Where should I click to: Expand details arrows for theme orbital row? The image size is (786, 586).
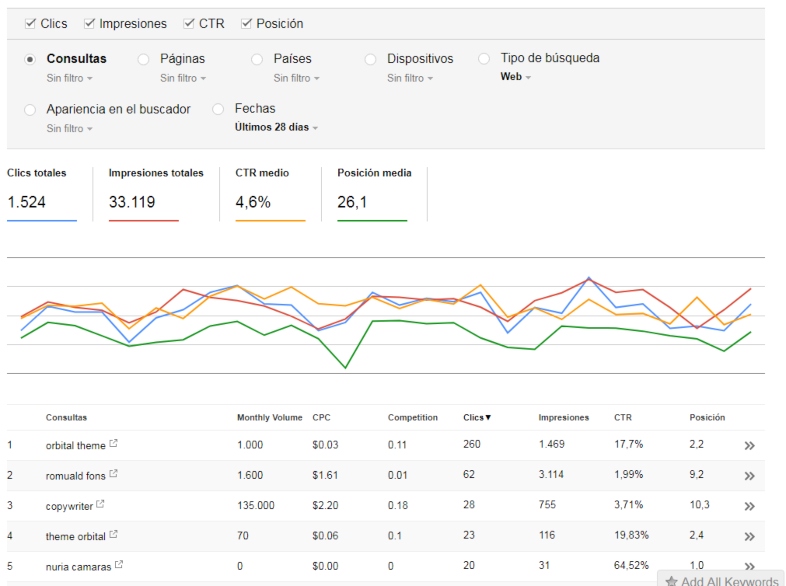749,536
